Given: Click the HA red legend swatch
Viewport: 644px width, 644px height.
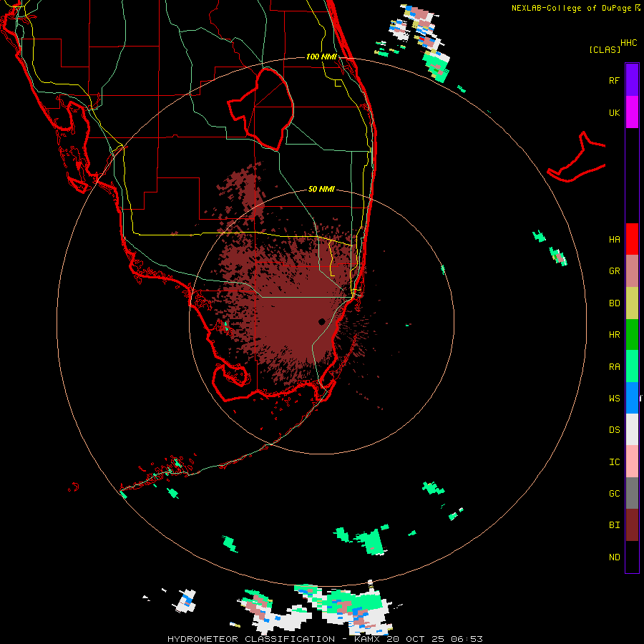Looking at the screenshot, I should tap(632, 239).
